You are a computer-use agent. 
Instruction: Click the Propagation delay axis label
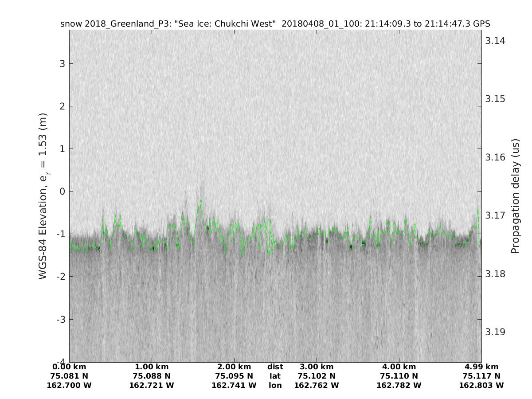coord(515,196)
